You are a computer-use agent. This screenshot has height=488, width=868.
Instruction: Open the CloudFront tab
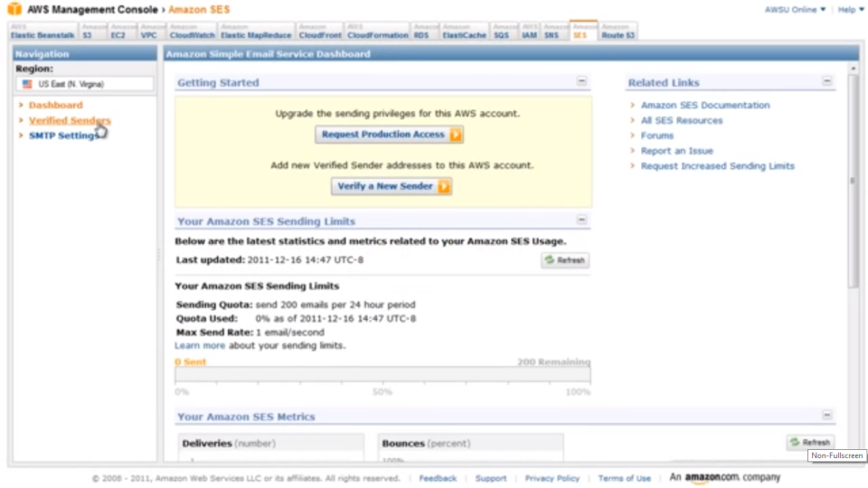[x=320, y=32]
